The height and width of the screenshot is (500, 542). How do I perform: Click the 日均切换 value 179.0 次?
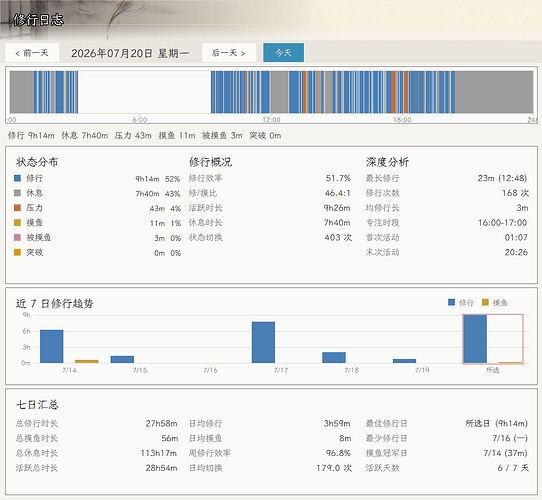pyautogui.click(x=334, y=468)
